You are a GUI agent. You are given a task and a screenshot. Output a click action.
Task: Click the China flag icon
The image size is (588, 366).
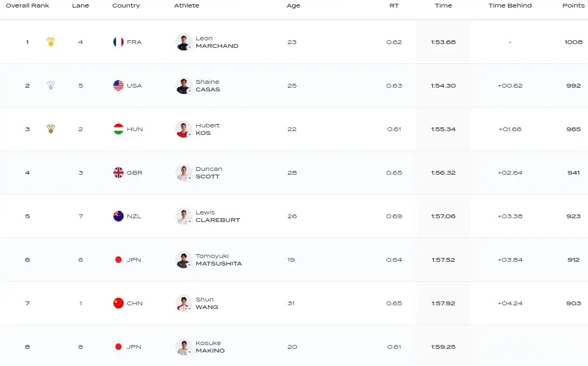pos(118,303)
